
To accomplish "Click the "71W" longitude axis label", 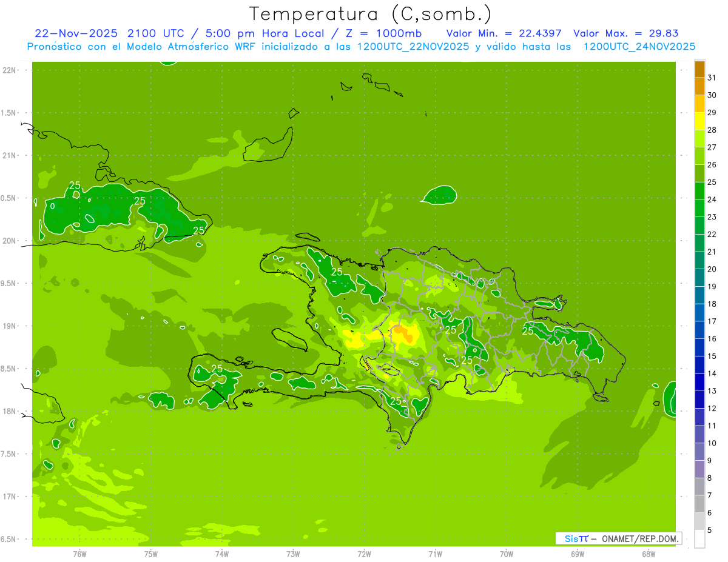I will [435, 554].
